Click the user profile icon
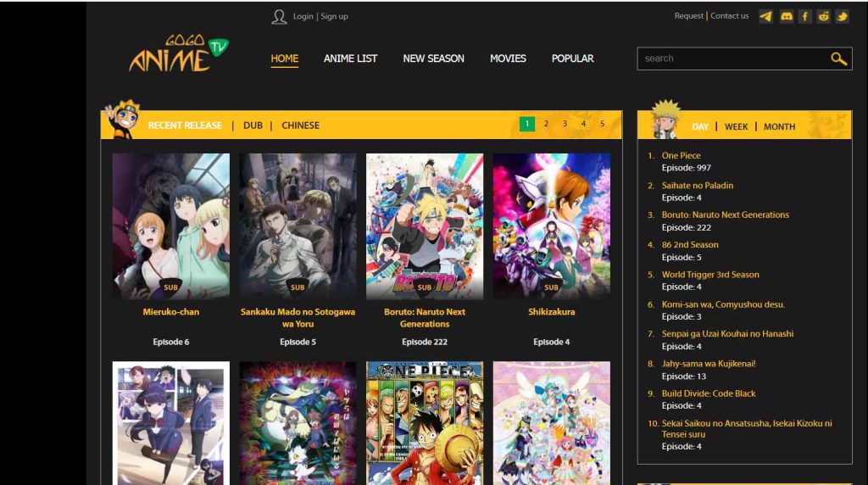 coord(279,17)
